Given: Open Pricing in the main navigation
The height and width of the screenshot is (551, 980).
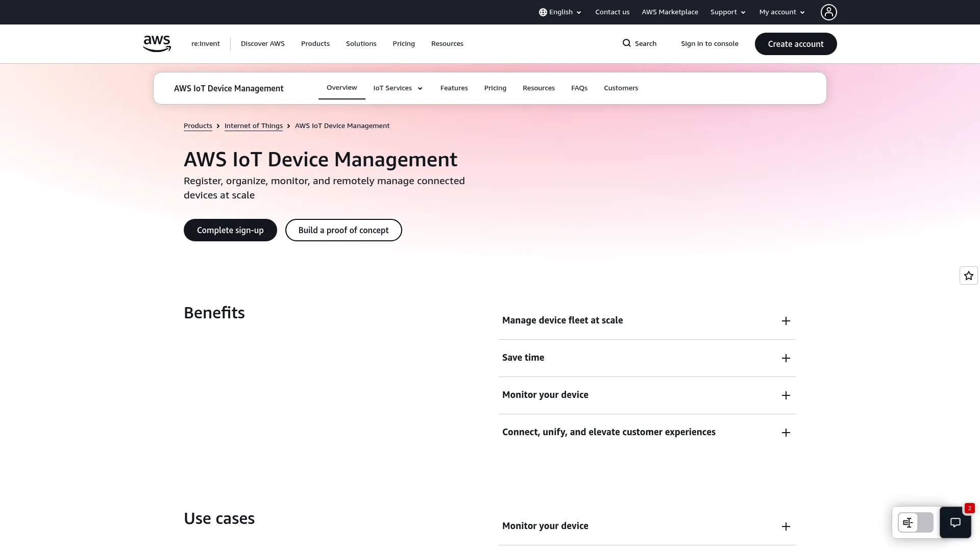Looking at the screenshot, I should pos(404,44).
